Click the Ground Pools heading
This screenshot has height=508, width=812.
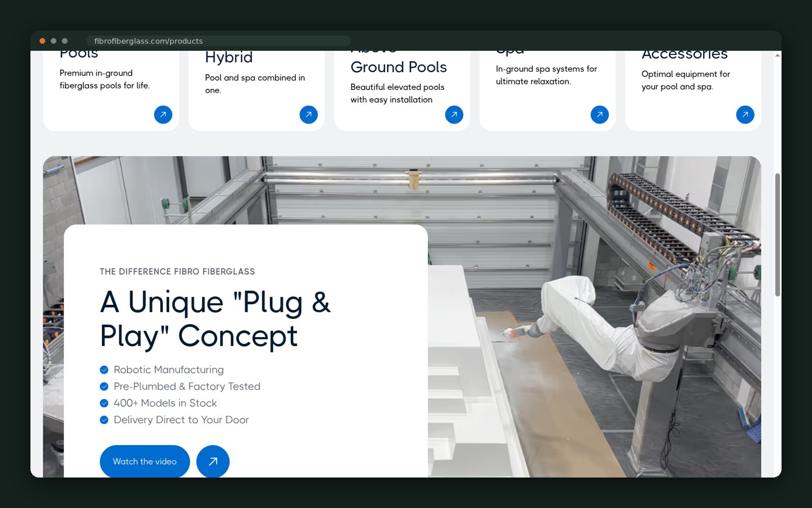(x=399, y=67)
